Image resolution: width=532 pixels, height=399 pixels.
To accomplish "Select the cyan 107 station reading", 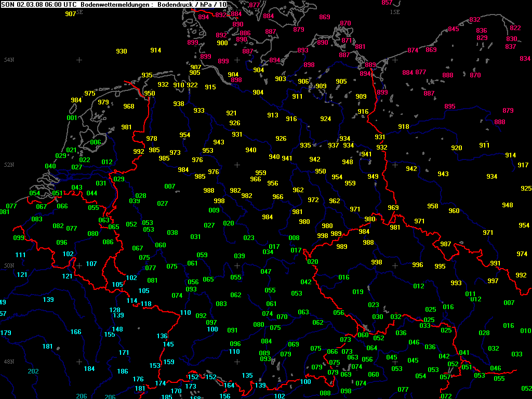I will pyautogui.click(x=91, y=264).
